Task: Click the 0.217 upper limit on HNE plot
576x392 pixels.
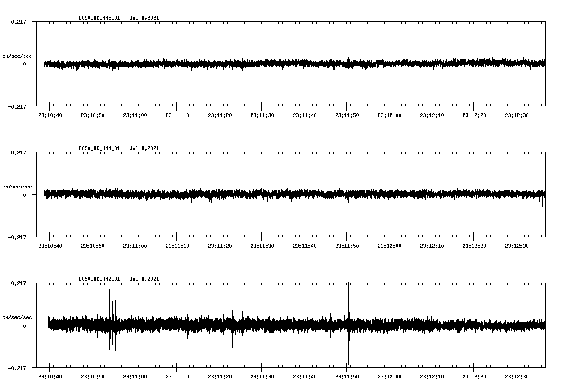Action: tap(18, 22)
